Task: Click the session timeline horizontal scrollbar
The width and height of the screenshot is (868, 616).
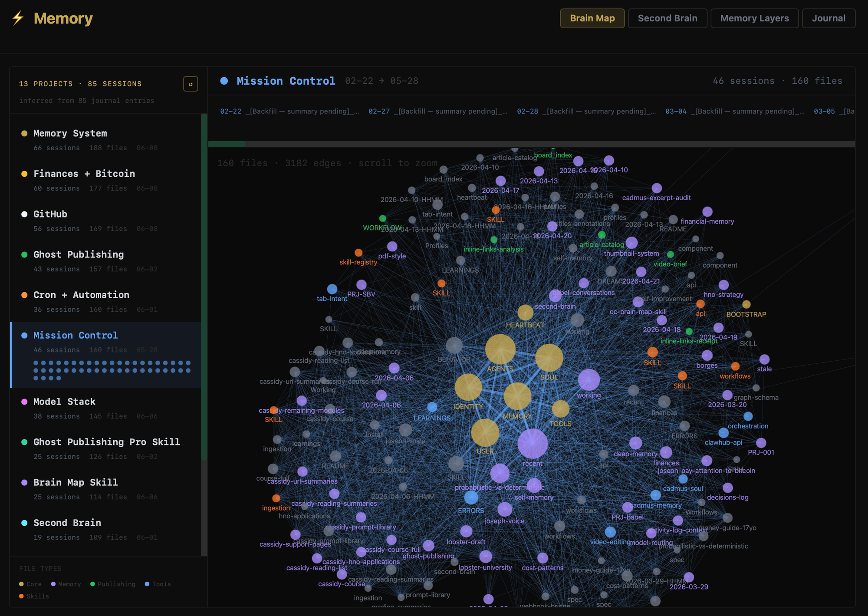Action: click(532, 144)
